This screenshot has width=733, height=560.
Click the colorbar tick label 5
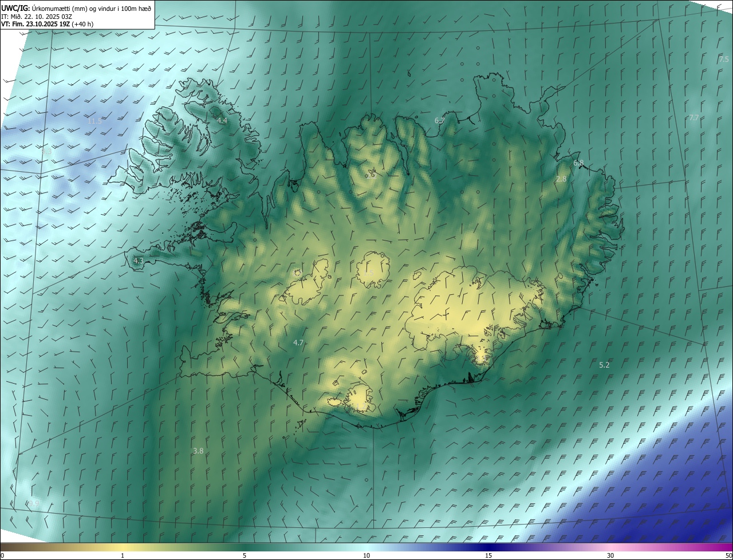[x=245, y=555]
